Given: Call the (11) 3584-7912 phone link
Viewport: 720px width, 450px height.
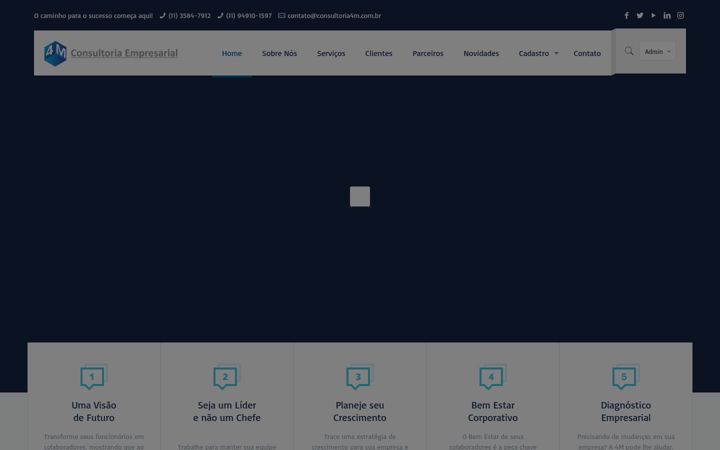Looking at the screenshot, I should click(190, 16).
